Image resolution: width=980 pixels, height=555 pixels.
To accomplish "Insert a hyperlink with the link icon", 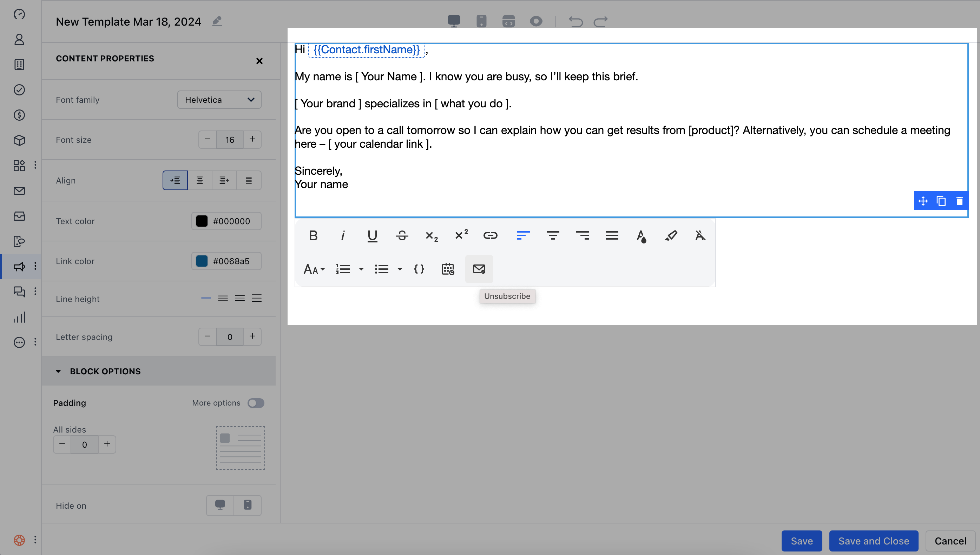I will click(490, 235).
